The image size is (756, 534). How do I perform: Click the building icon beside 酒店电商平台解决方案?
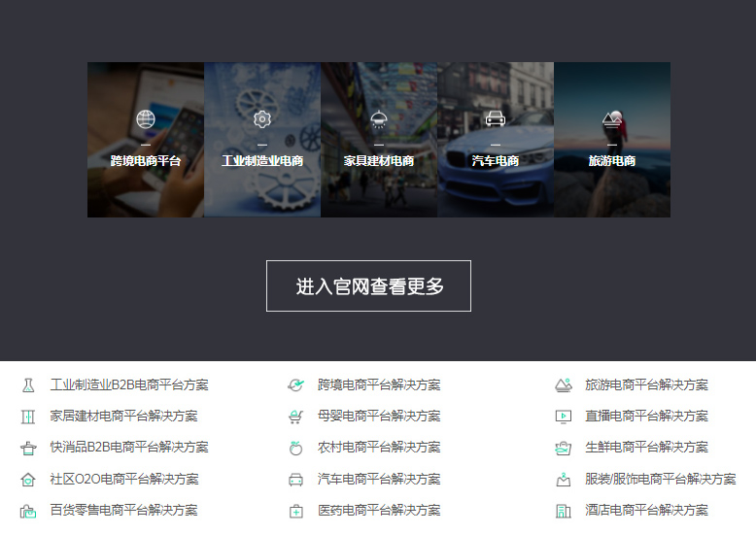click(x=564, y=511)
